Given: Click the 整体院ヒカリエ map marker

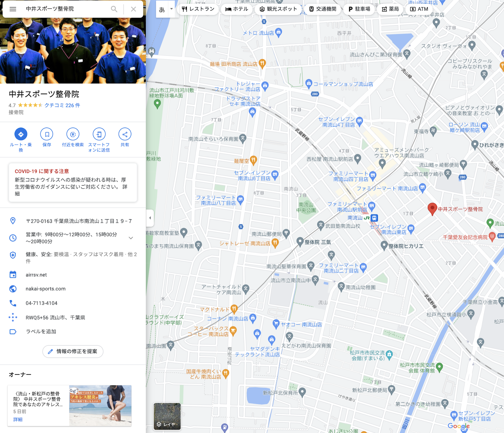Looking at the screenshot, I should point(384,246).
